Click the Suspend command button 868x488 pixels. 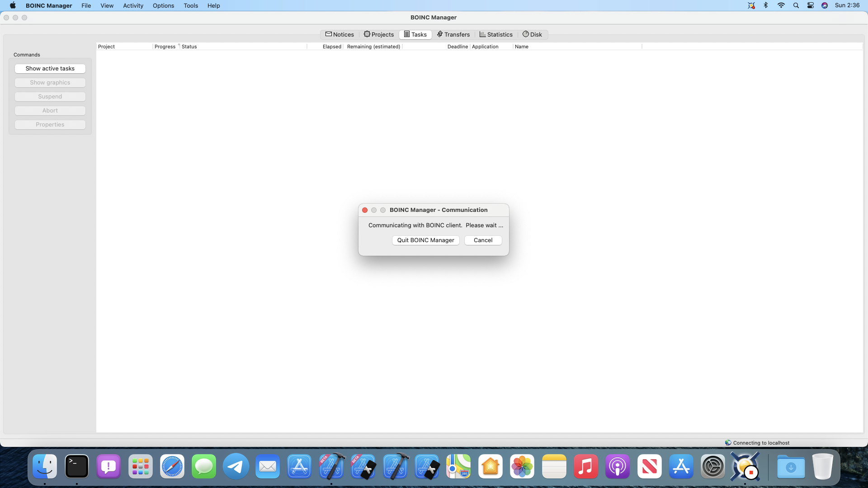point(50,96)
